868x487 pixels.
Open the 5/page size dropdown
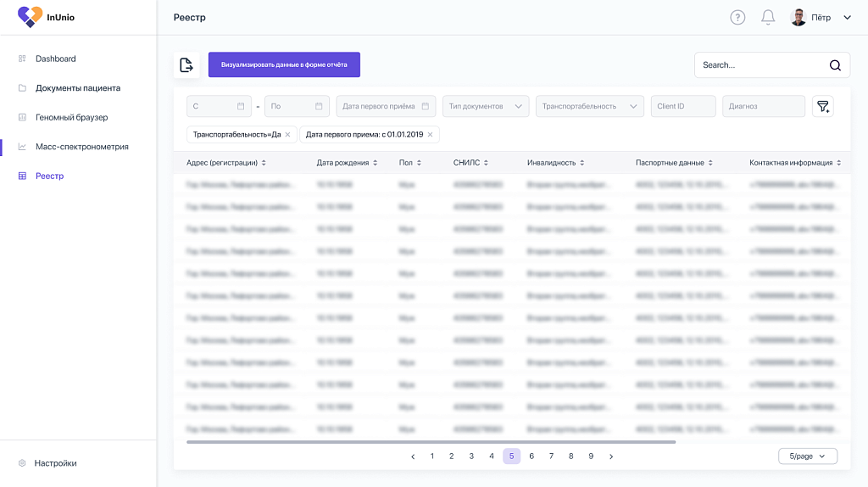(x=808, y=456)
